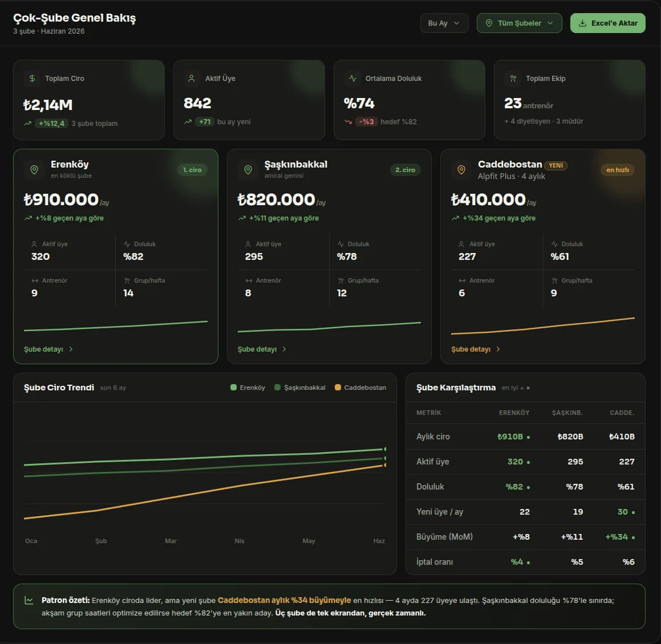Click the Erenköy Doluluk pulse icon
The width and height of the screenshot is (661, 644).
(x=127, y=244)
